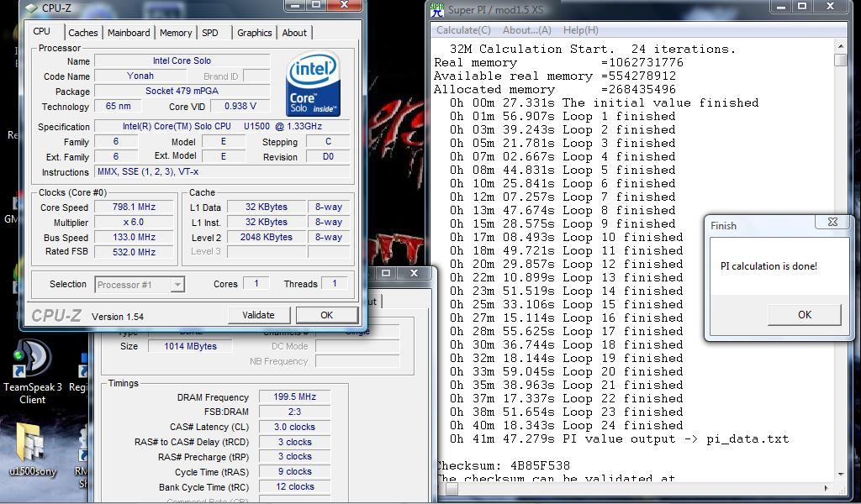The width and height of the screenshot is (861, 504).
Task: Click the Stepping value C
Action: [x=328, y=141]
